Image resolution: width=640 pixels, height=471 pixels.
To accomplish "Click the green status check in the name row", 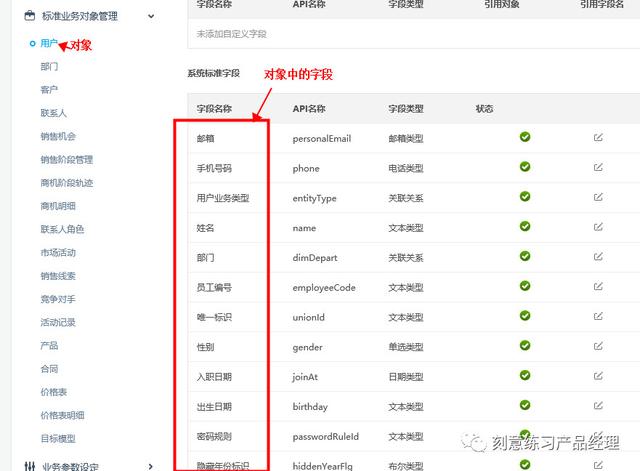I will coord(525,226).
